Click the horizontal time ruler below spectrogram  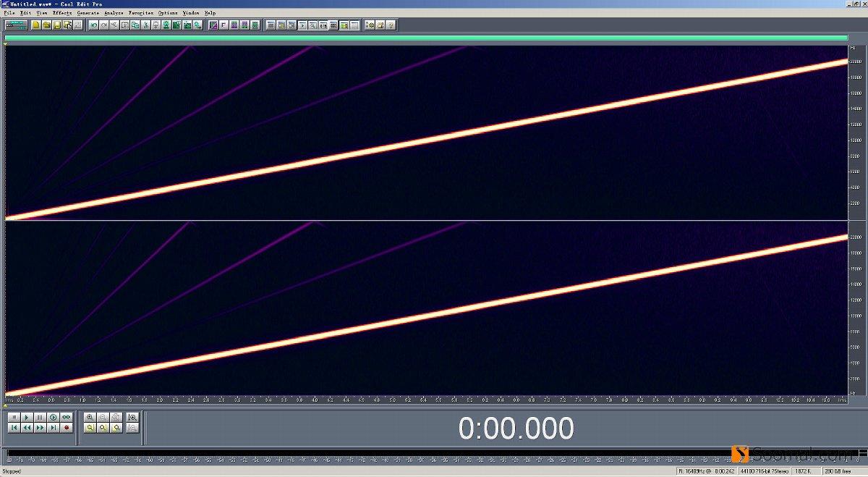tap(426, 400)
